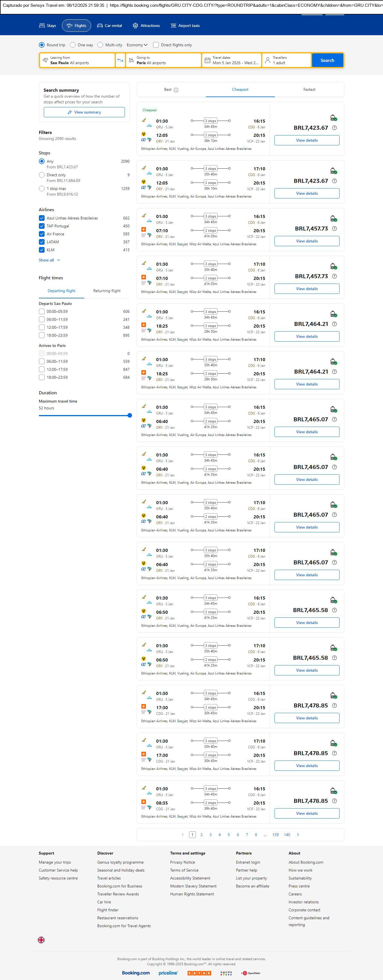Click the UK flag language icon
The width and height of the screenshot is (383, 980).
coord(41,940)
